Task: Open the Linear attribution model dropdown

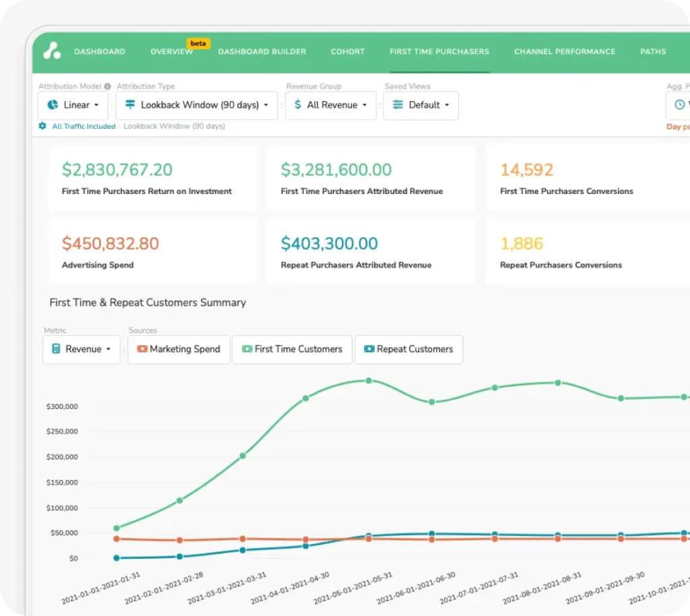Action: [73, 105]
